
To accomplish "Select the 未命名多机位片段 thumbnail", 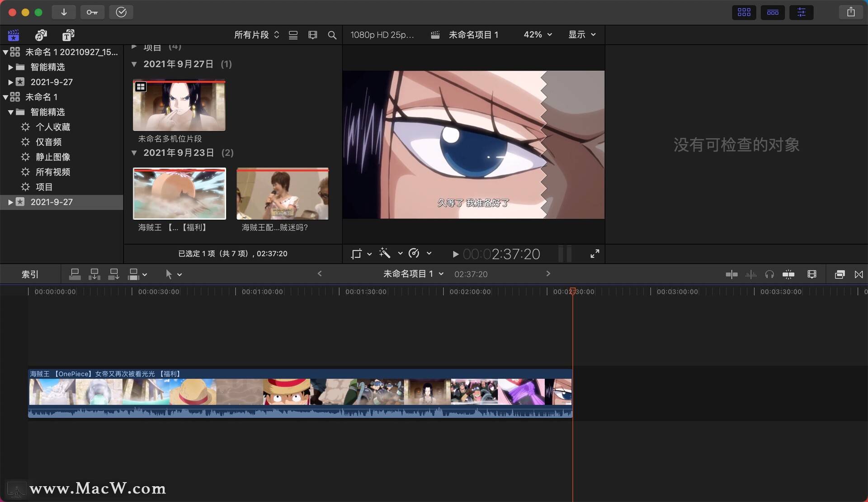I will tap(179, 105).
